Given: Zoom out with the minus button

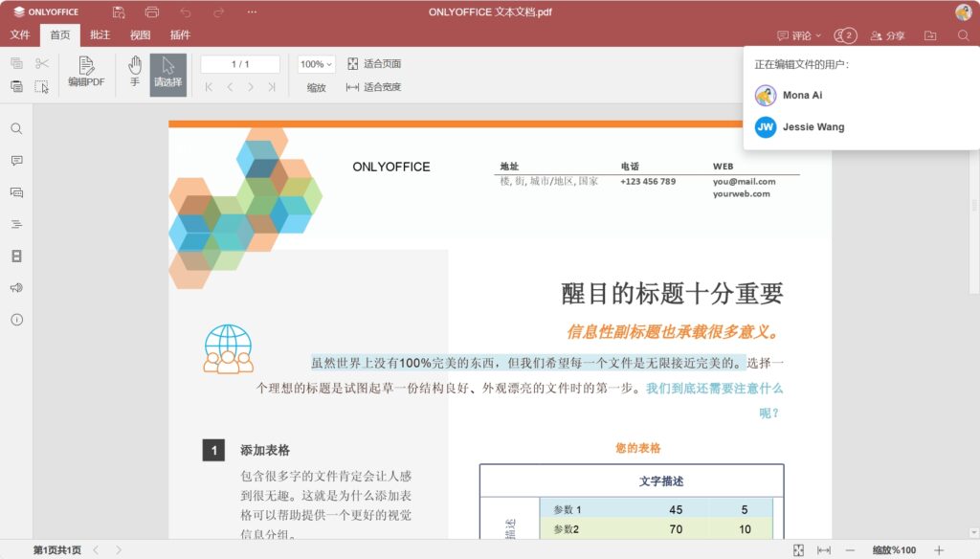Looking at the screenshot, I should pos(850,550).
